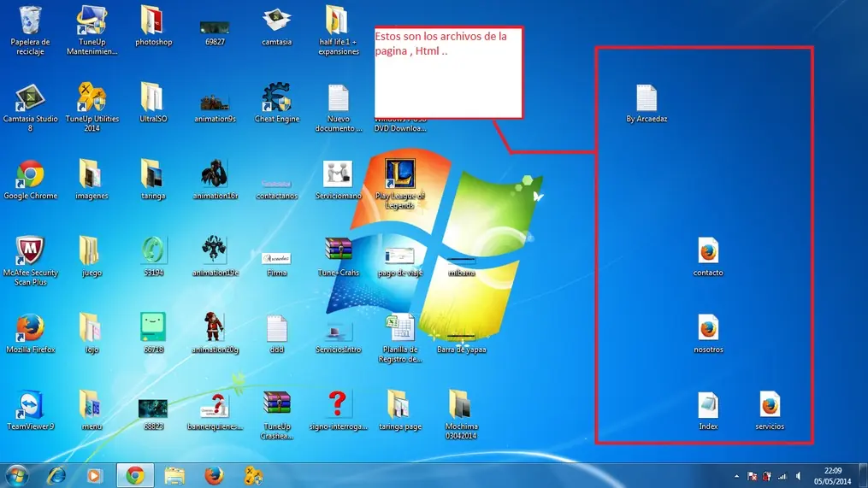Select the photoshop folder icon
Viewport: 868px width, 488px height.
point(153,22)
